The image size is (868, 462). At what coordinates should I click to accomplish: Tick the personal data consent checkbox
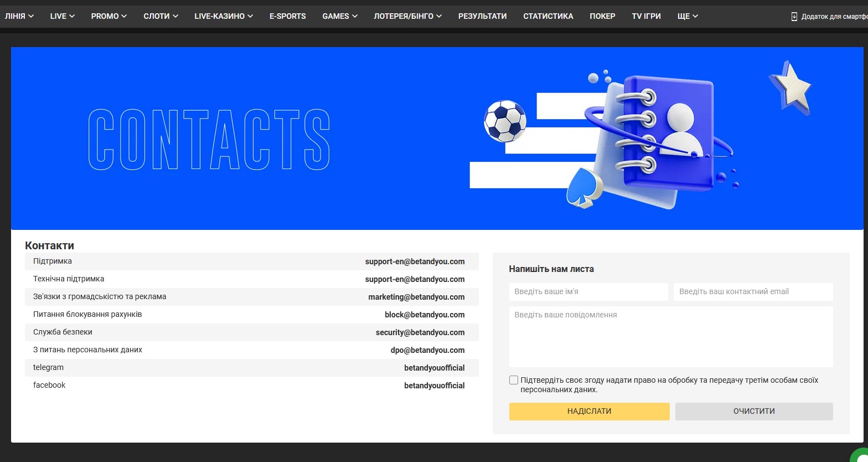tap(514, 380)
